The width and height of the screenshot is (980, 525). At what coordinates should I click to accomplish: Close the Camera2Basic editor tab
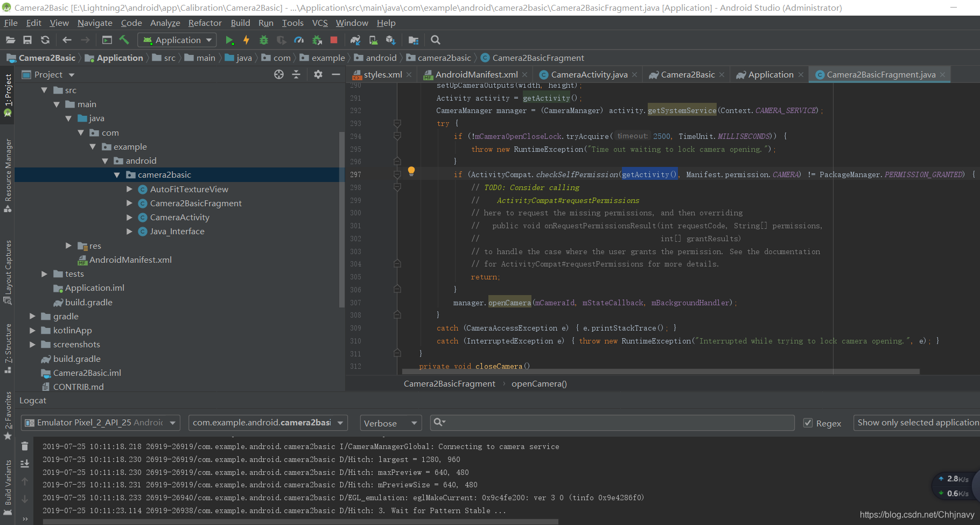point(722,75)
